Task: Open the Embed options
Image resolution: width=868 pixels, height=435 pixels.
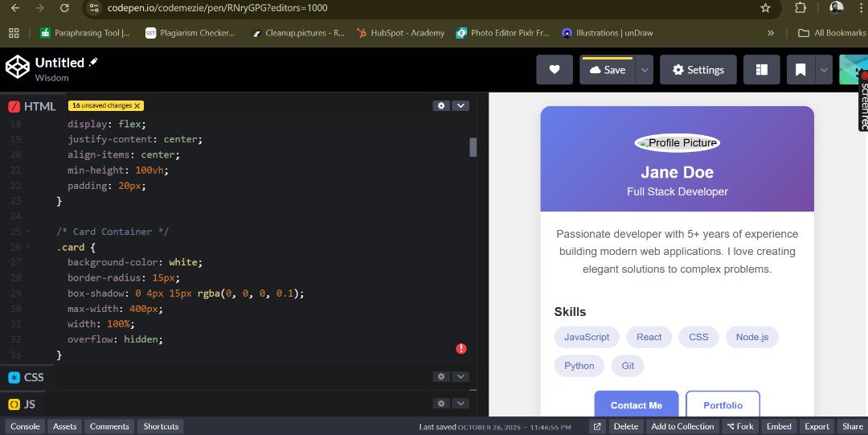Action: tap(779, 426)
